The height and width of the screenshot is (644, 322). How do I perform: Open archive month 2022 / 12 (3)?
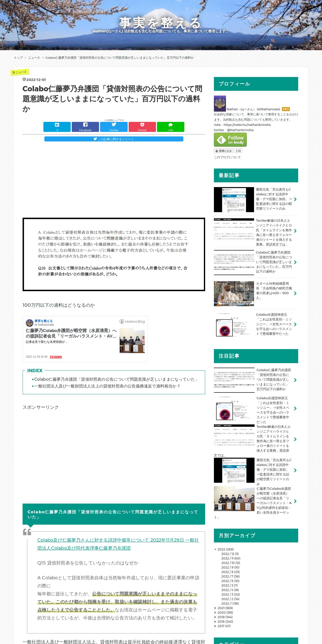click(230, 554)
